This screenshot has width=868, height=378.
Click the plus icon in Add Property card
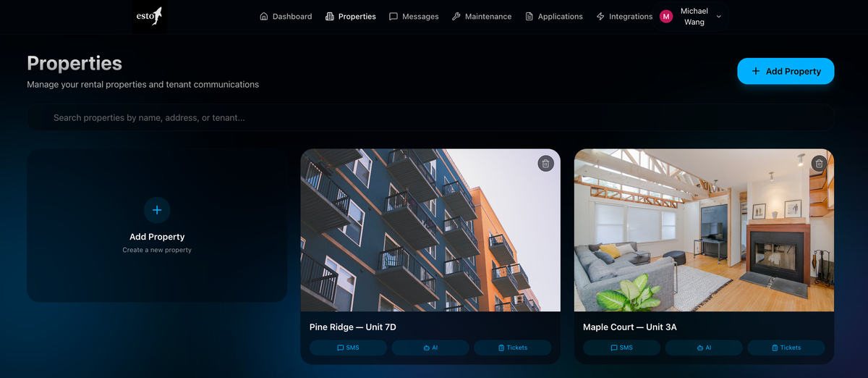157,210
